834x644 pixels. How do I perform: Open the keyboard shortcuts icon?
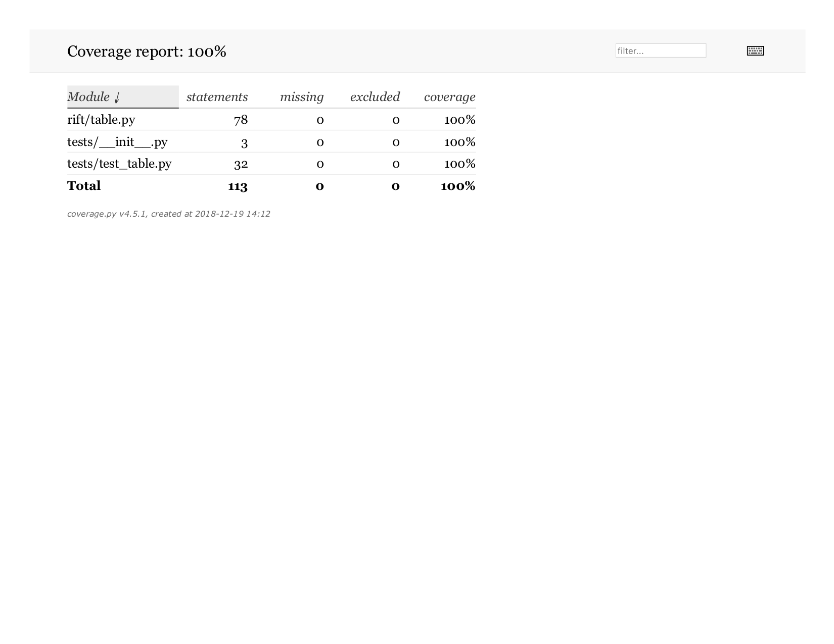(755, 51)
